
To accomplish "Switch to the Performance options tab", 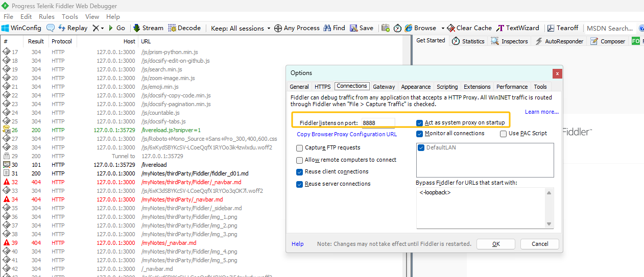I will click(x=512, y=87).
